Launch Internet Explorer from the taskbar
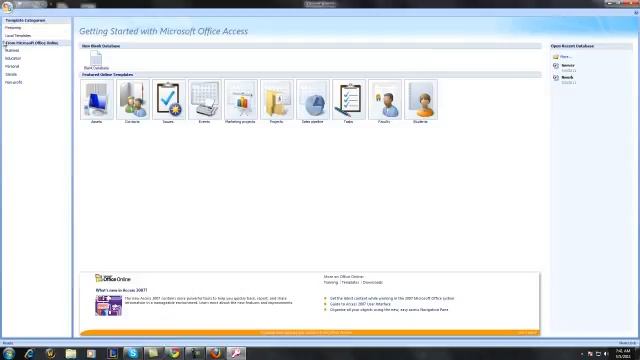The height and width of the screenshot is (360, 640). tap(29, 353)
